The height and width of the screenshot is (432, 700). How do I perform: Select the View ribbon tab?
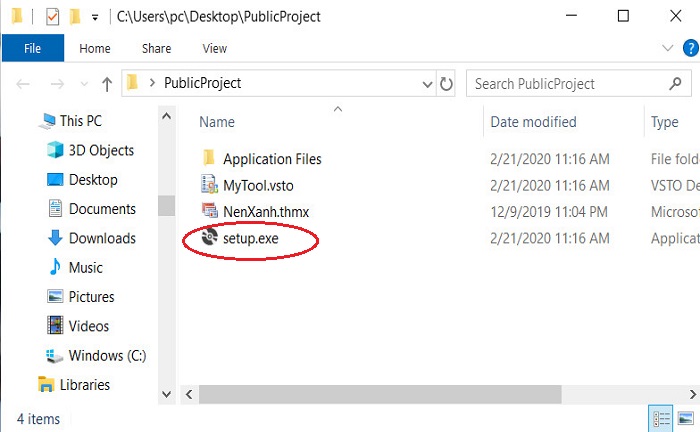pos(215,48)
